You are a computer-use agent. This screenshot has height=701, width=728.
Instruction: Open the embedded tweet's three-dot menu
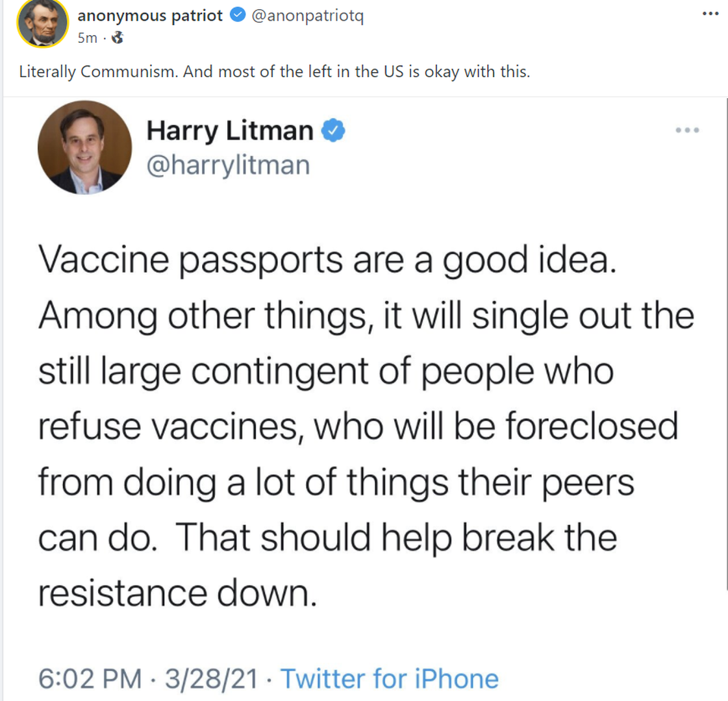click(687, 130)
